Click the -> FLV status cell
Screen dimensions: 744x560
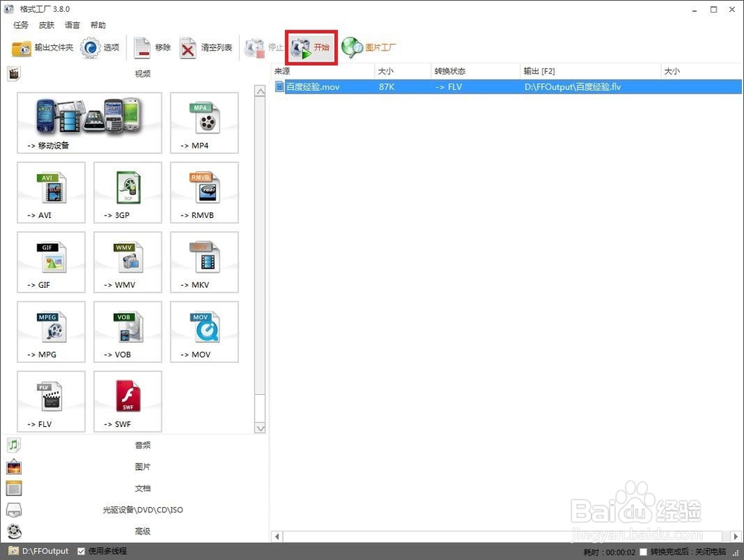tap(449, 87)
